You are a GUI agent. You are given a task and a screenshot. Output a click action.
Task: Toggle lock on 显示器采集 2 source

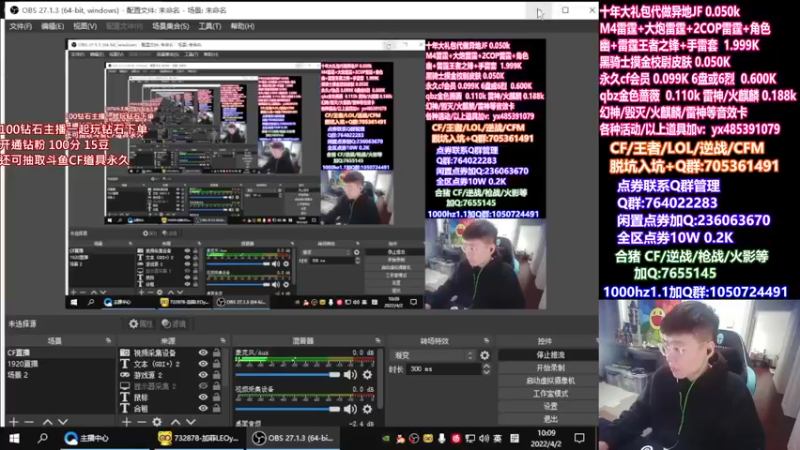point(217,386)
